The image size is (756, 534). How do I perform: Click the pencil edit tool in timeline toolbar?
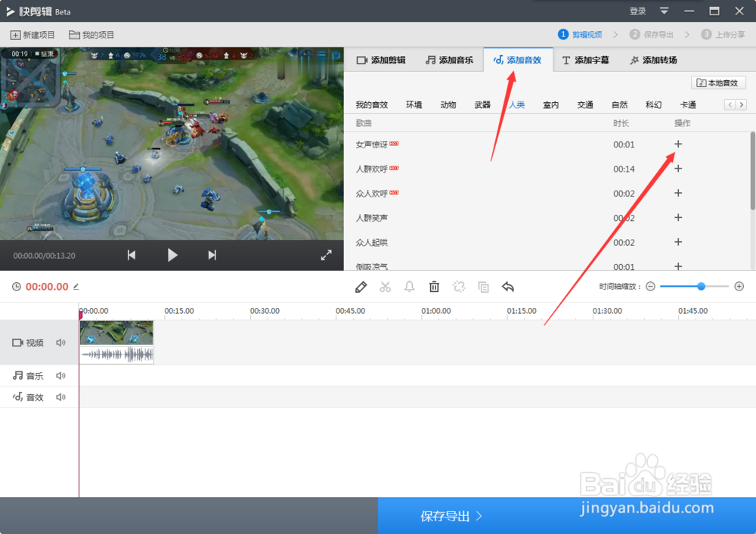point(361,287)
